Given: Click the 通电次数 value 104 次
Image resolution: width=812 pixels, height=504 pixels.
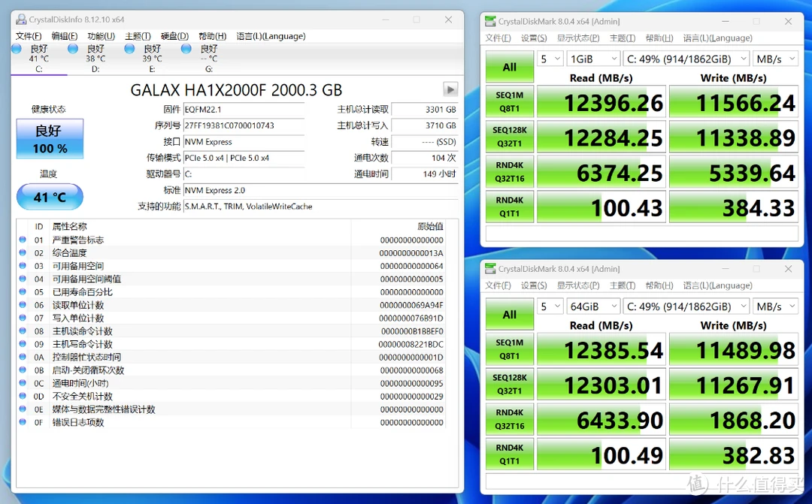Looking at the screenshot, I should 425,158.
